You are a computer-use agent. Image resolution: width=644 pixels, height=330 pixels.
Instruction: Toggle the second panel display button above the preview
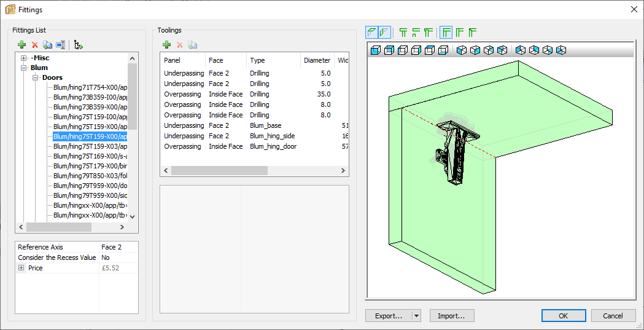coord(384,31)
